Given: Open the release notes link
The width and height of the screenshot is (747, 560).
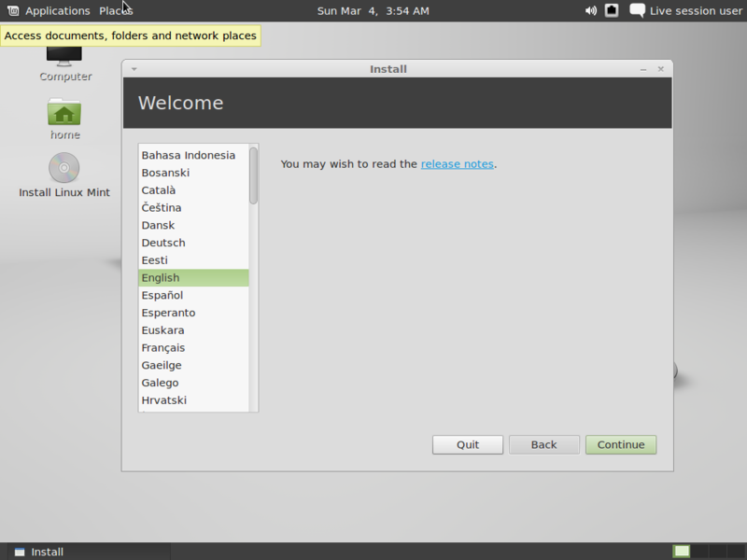Looking at the screenshot, I should pyautogui.click(x=457, y=164).
